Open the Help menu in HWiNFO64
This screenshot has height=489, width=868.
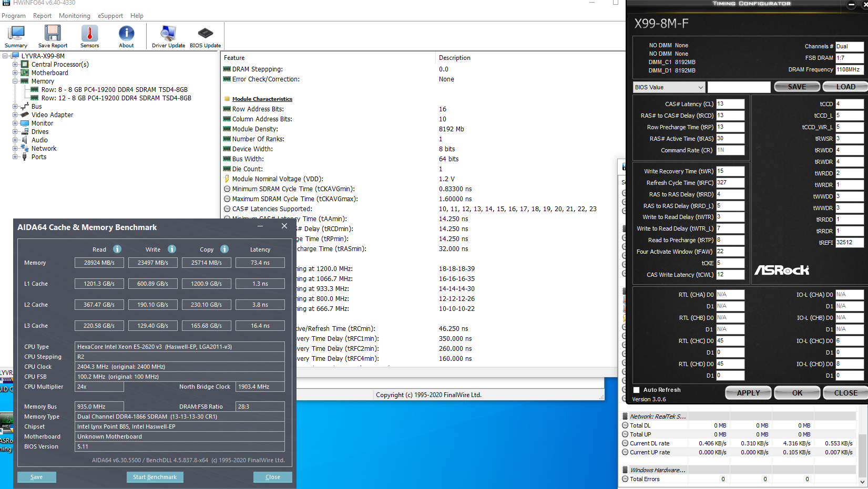pos(137,16)
